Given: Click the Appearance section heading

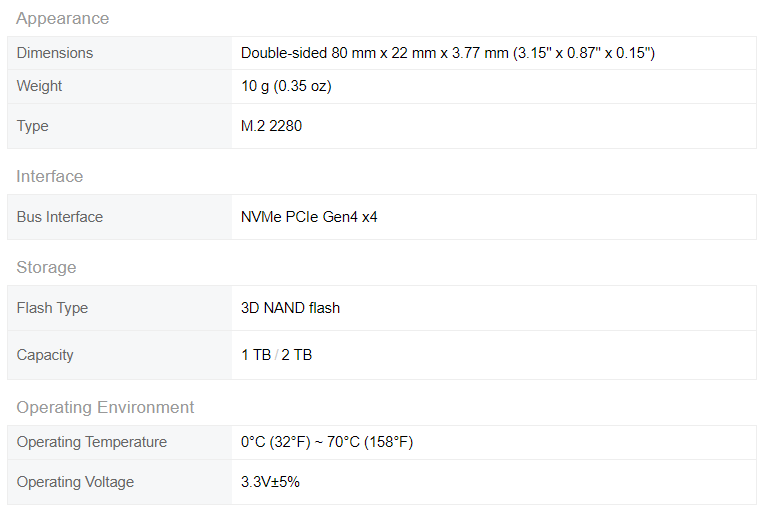Looking at the screenshot, I should [62, 18].
